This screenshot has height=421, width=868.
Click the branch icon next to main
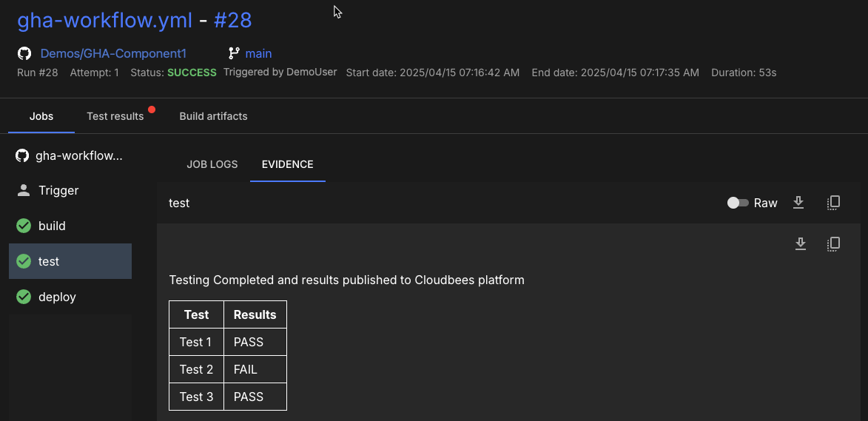[x=234, y=53]
